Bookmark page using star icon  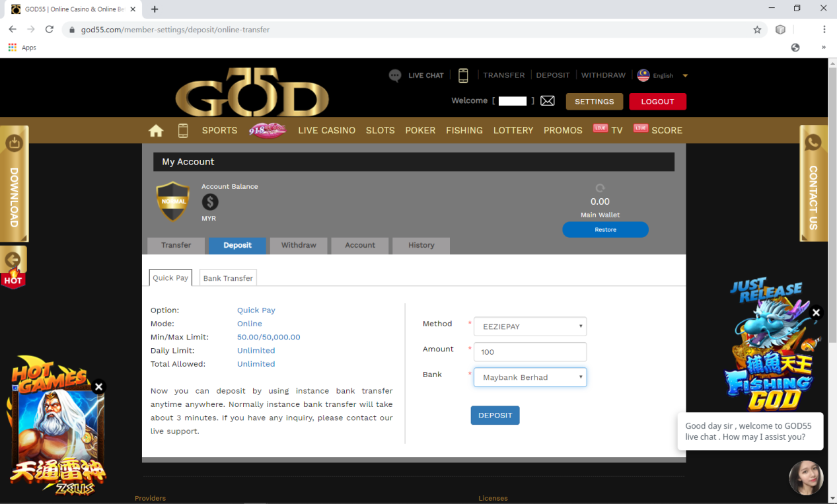(757, 30)
